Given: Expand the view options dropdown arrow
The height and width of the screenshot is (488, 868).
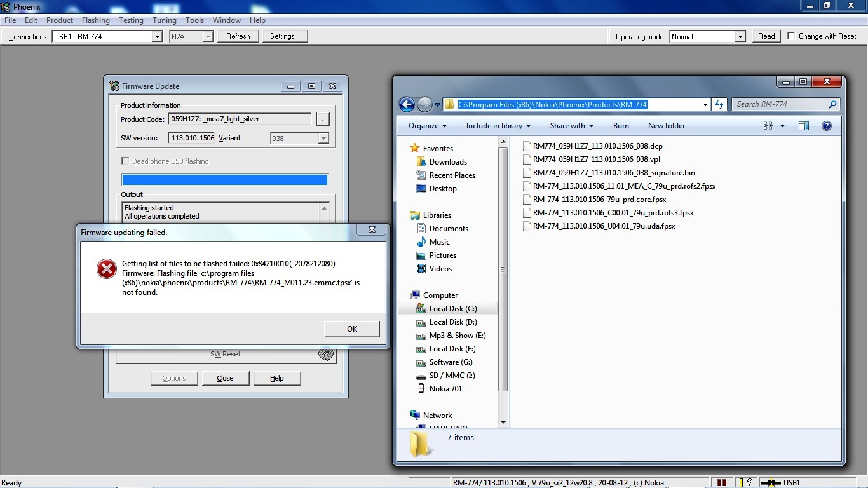Looking at the screenshot, I should (x=782, y=126).
